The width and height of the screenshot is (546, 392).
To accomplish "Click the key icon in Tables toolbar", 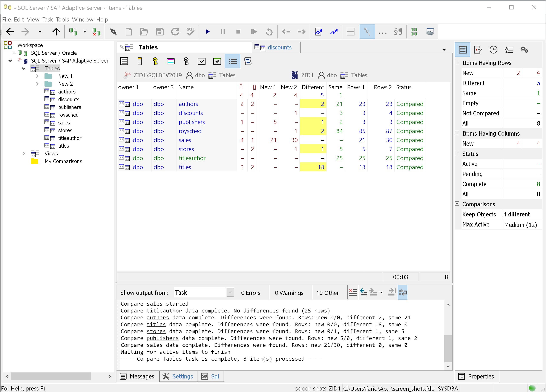I will coord(155,61).
